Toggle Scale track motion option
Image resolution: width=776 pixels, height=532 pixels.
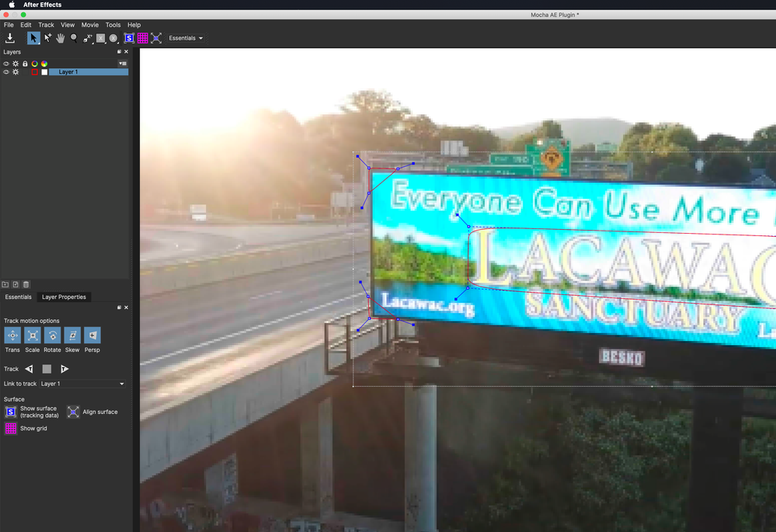click(32, 336)
